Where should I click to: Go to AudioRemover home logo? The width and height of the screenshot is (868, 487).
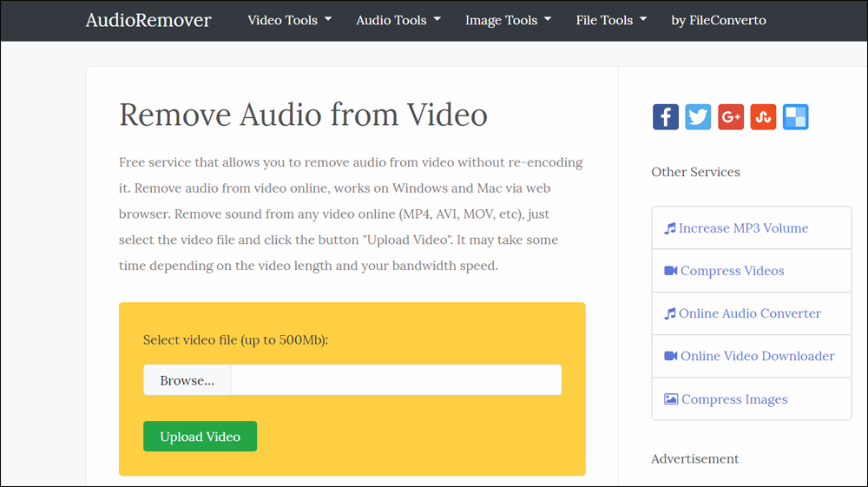148,21
